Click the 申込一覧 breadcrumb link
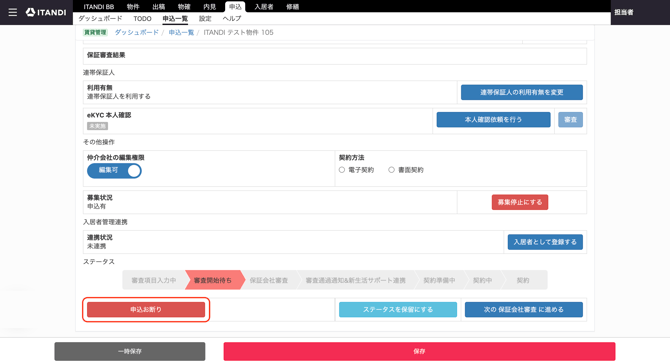This screenshot has height=364, width=670. coord(181,32)
